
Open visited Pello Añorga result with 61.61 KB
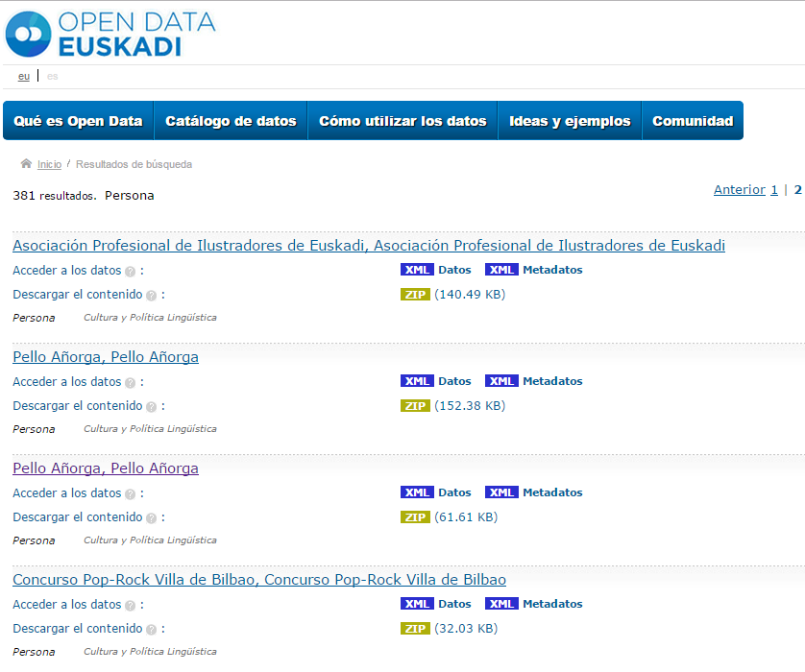pos(106,468)
